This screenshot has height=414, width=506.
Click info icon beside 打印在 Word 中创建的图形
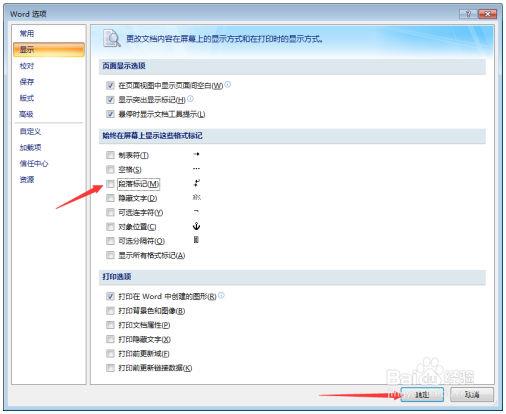pyautogui.click(x=221, y=295)
